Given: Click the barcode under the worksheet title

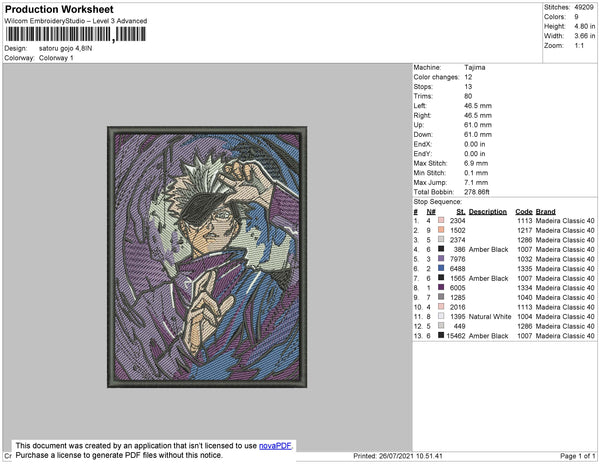Looking at the screenshot, I should click(x=75, y=34).
